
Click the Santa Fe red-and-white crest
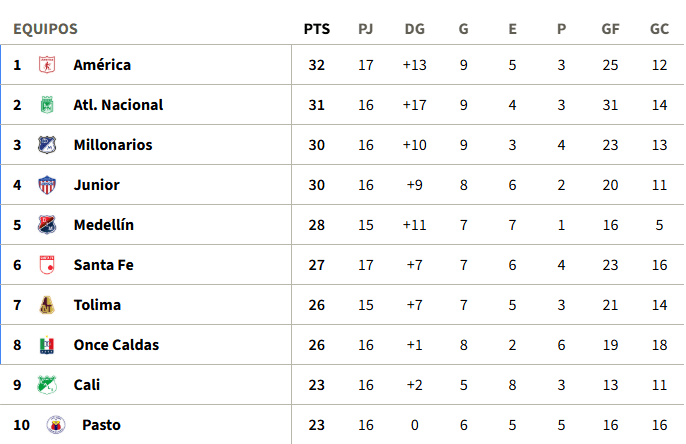pyautogui.click(x=47, y=265)
